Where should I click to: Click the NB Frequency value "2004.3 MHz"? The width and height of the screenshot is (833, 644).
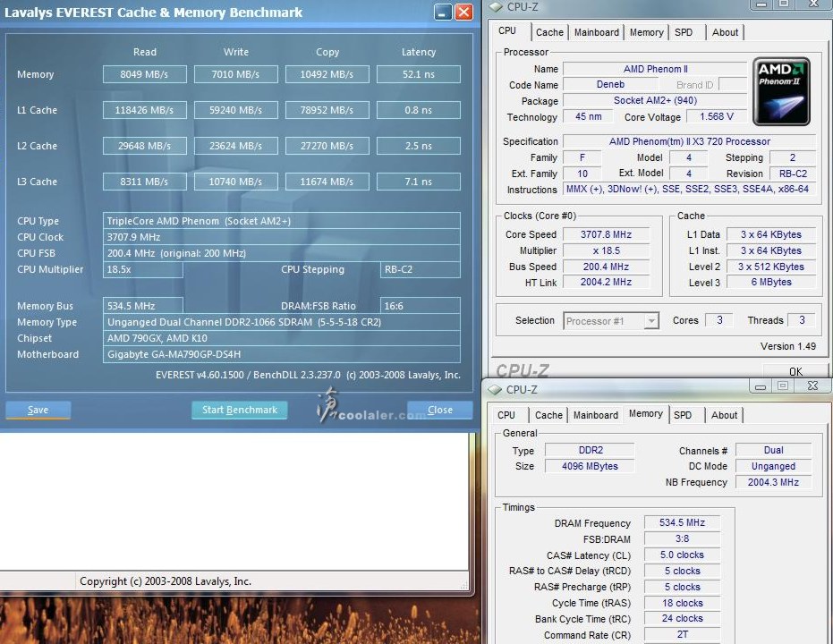click(773, 482)
